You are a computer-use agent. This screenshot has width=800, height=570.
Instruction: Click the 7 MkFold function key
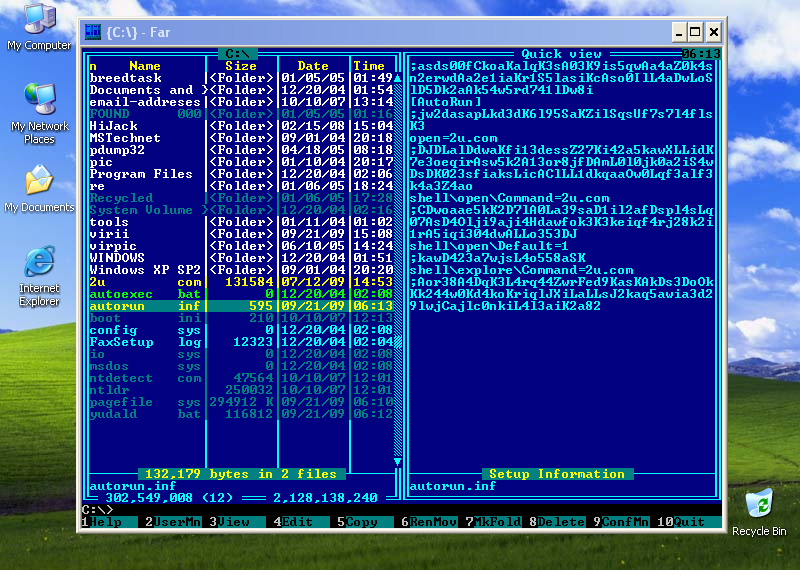(493, 522)
